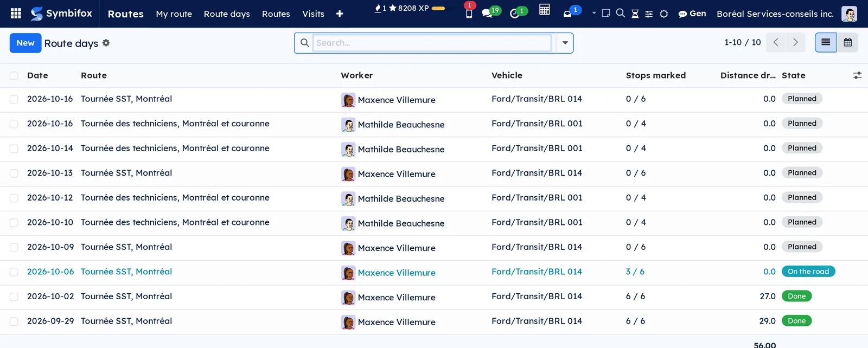Check the 2026-09-29 route day row
Viewport: 868px width, 348px height.
point(14,321)
